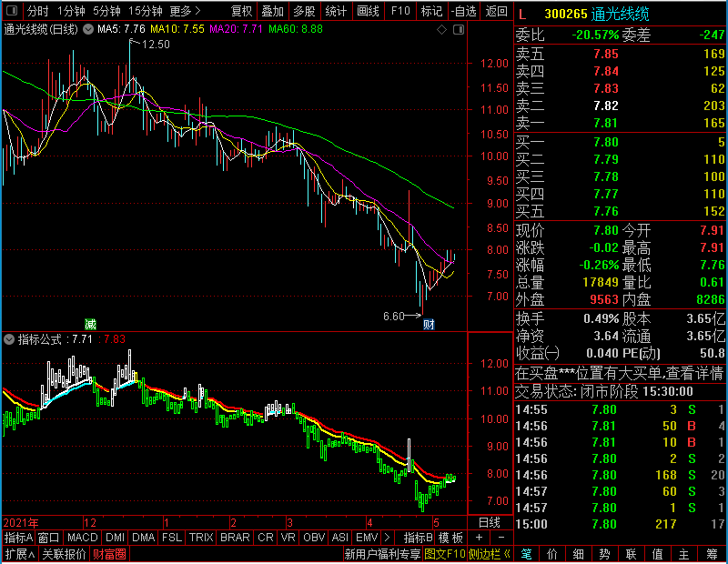The width and height of the screenshot is (728, 564).
Task: Select the 势 trend tab
Action: [604, 554]
